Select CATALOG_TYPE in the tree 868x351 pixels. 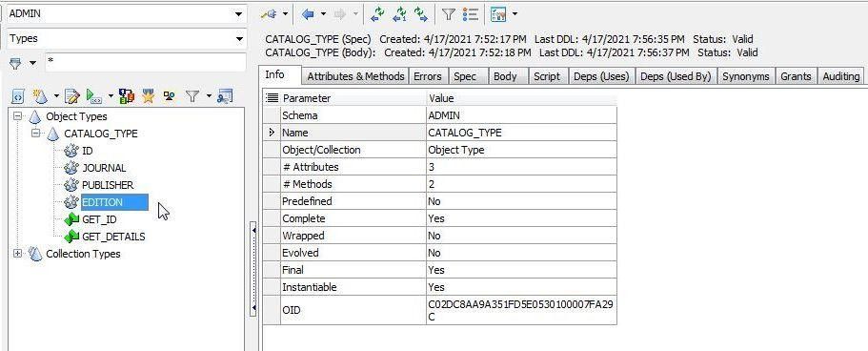pos(101,134)
